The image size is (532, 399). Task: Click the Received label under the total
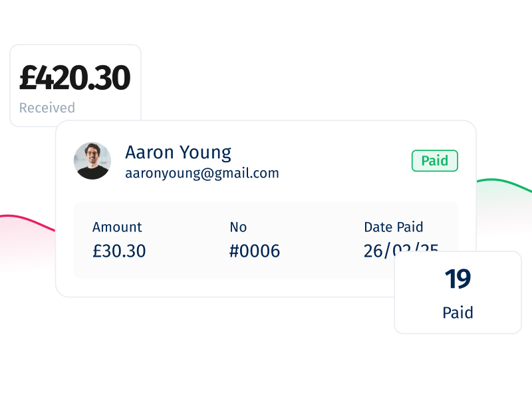tap(47, 108)
